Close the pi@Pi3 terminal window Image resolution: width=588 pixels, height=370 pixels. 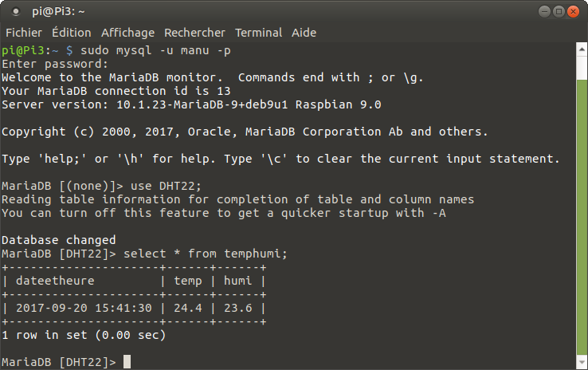(x=574, y=11)
